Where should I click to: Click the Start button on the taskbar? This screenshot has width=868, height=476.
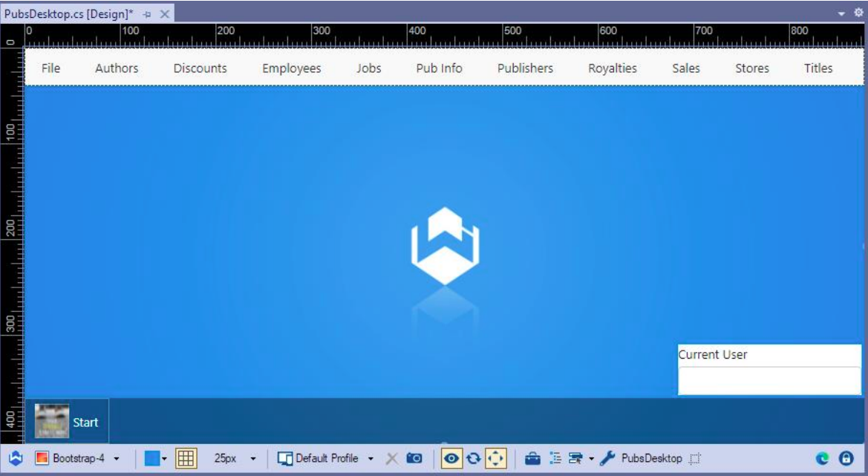click(67, 421)
